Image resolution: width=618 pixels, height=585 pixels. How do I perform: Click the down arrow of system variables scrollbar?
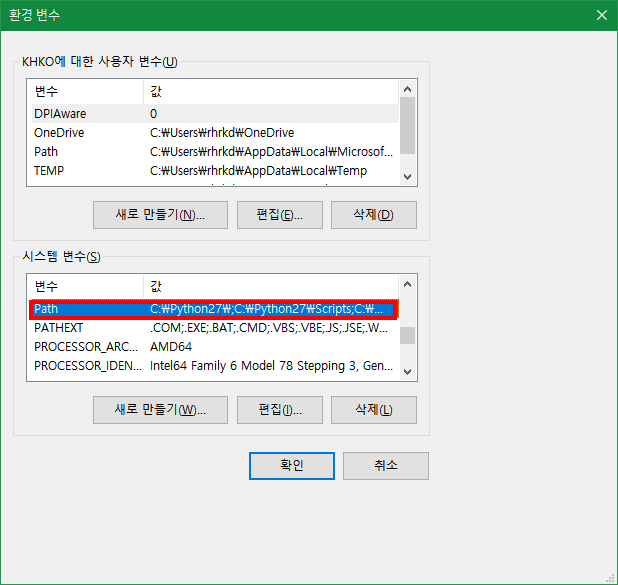tap(408, 372)
